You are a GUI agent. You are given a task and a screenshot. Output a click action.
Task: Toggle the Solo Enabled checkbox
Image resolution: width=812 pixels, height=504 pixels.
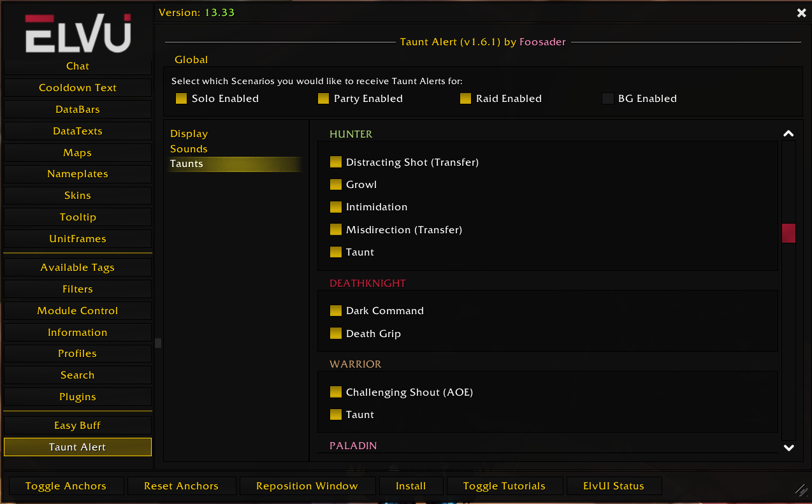pyautogui.click(x=181, y=99)
